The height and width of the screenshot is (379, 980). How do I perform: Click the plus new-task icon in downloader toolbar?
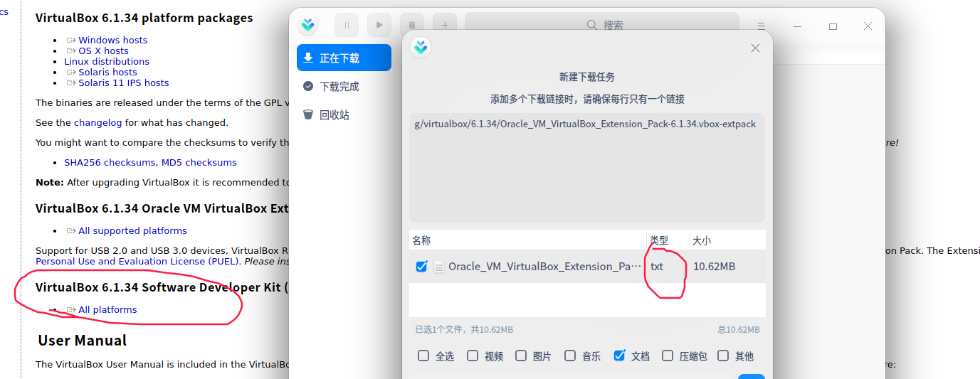point(445,25)
